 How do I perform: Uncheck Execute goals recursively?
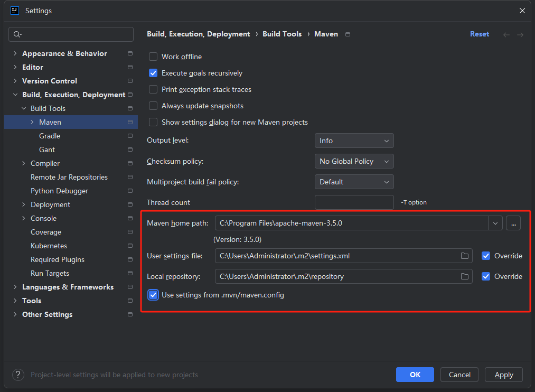[153, 73]
